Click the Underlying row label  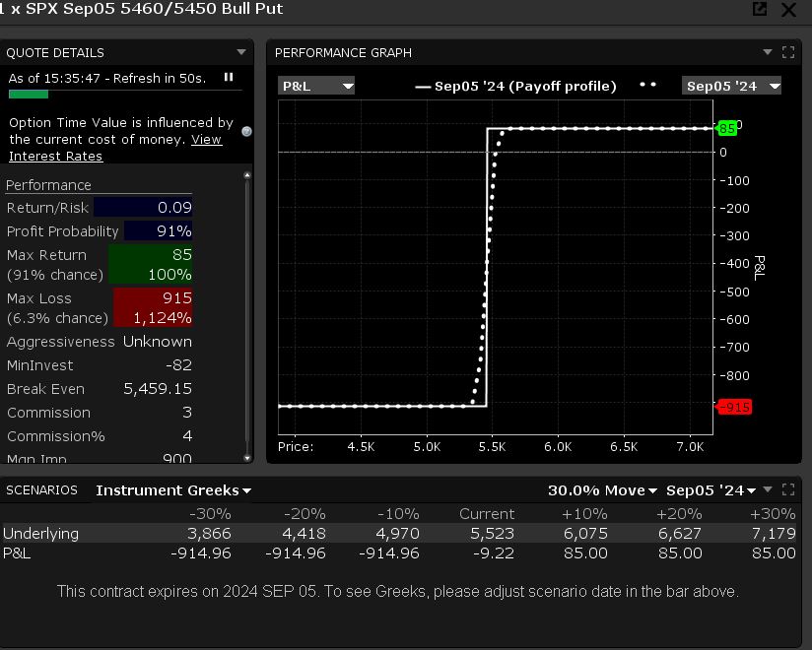tap(41, 534)
